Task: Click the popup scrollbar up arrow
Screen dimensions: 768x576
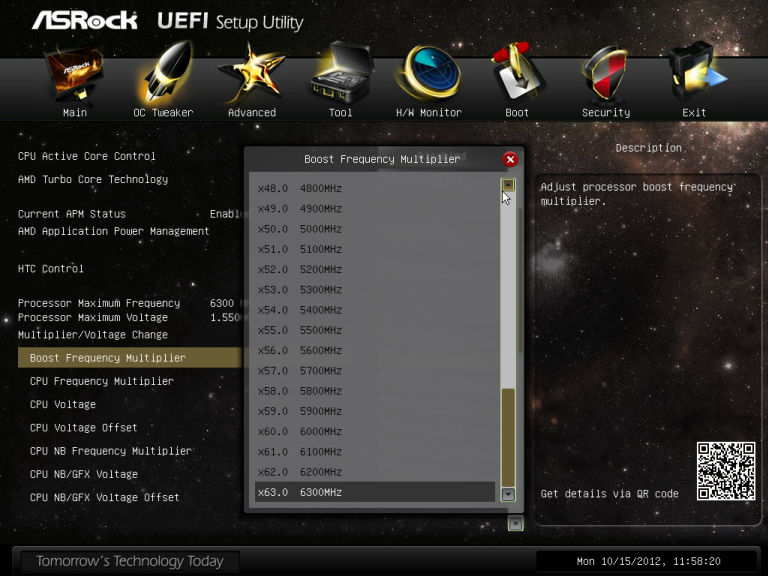Action: click(508, 185)
